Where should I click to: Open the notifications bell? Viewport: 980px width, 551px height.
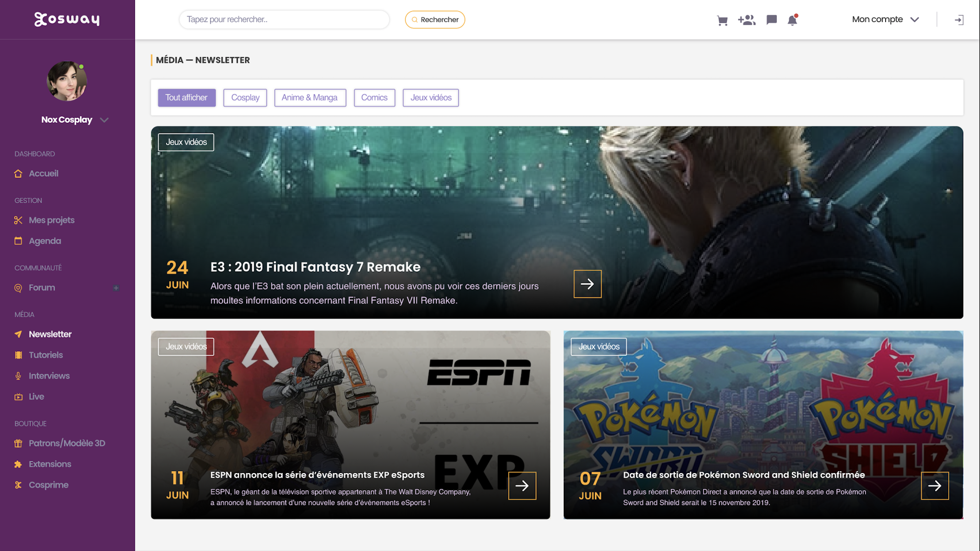point(792,20)
